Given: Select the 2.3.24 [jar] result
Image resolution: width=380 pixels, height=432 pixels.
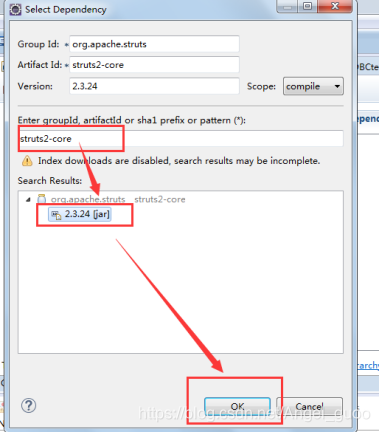Looking at the screenshot, I should click(x=79, y=214).
